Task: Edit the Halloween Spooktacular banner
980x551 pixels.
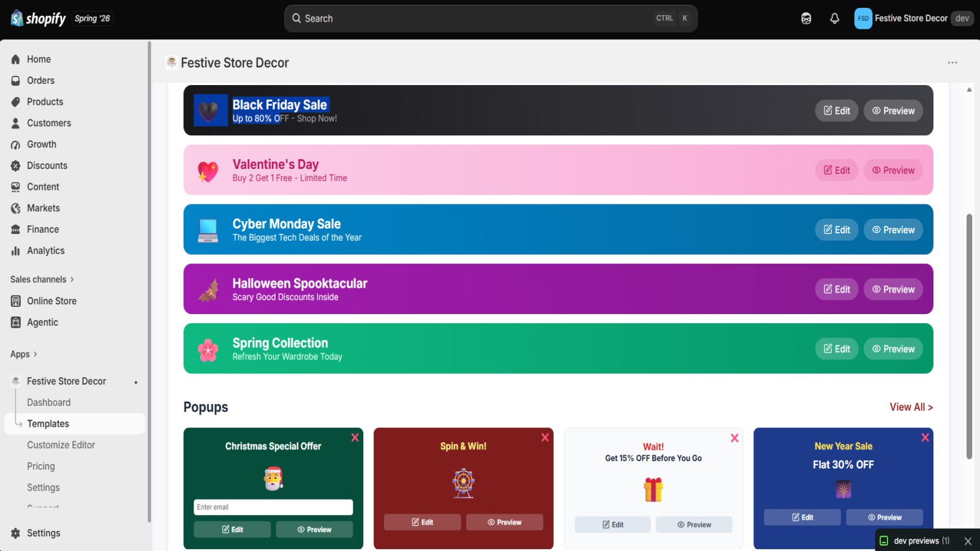Action: point(837,289)
